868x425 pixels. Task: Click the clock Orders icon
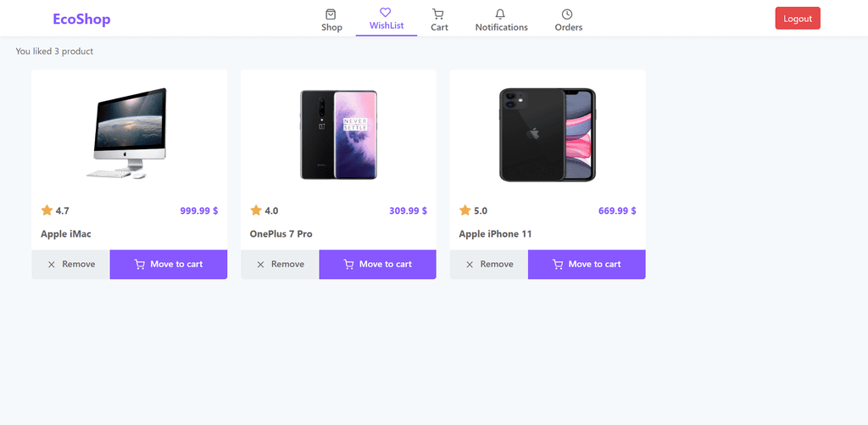[x=567, y=14]
